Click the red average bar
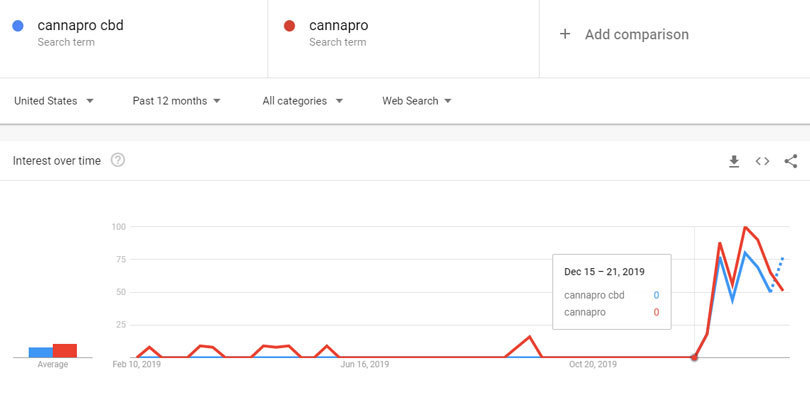Viewport: 810px width, 408px height. (65, 351)
